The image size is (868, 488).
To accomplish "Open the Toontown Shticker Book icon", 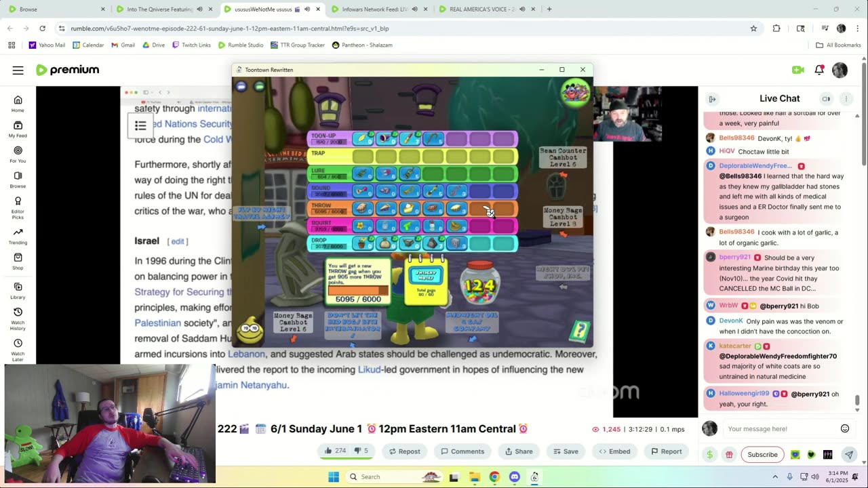I will (580, 331).
